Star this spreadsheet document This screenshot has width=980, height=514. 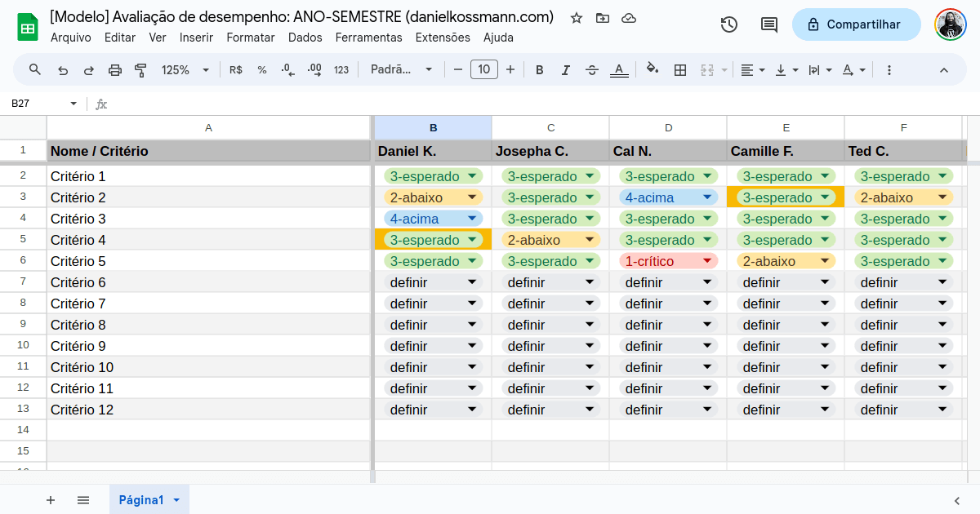coord(577,18)
